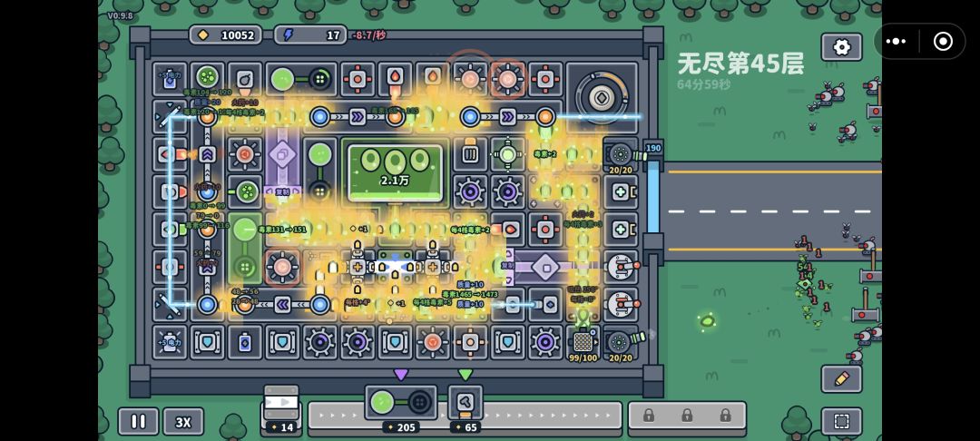Select the lower-left +5电力 battery tile
The image size is (980, 441).
pyautogui.click(x=170, y=342)
